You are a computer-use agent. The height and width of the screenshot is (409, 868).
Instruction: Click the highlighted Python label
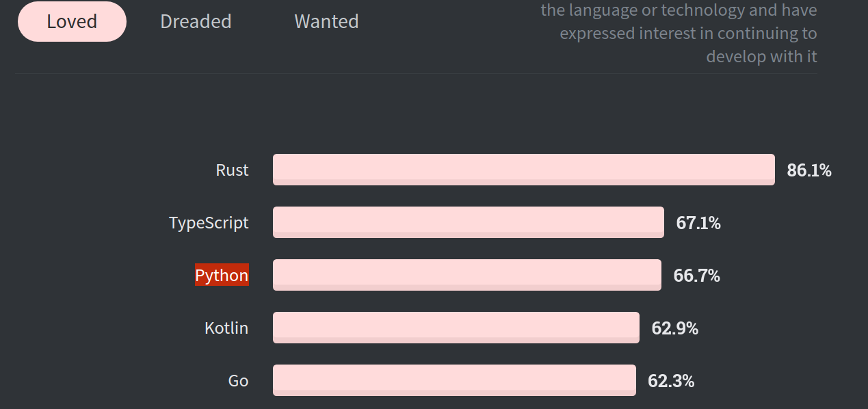(x=222, y=275)
